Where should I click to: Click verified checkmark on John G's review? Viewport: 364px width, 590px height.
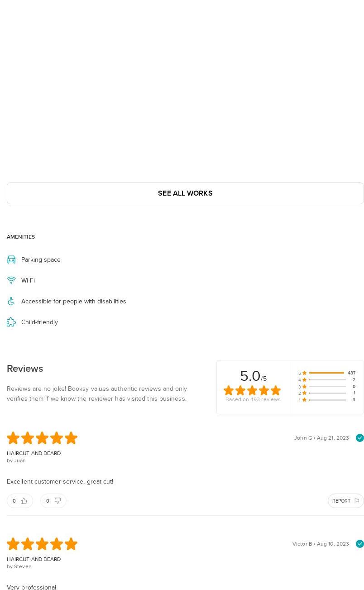click(x=360, y=438)
